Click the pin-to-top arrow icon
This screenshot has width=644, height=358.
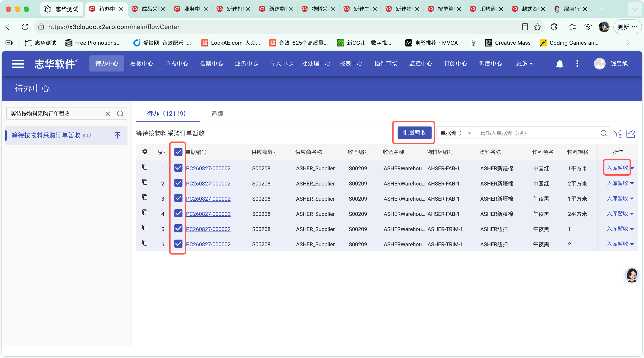(x=117, y=135)
